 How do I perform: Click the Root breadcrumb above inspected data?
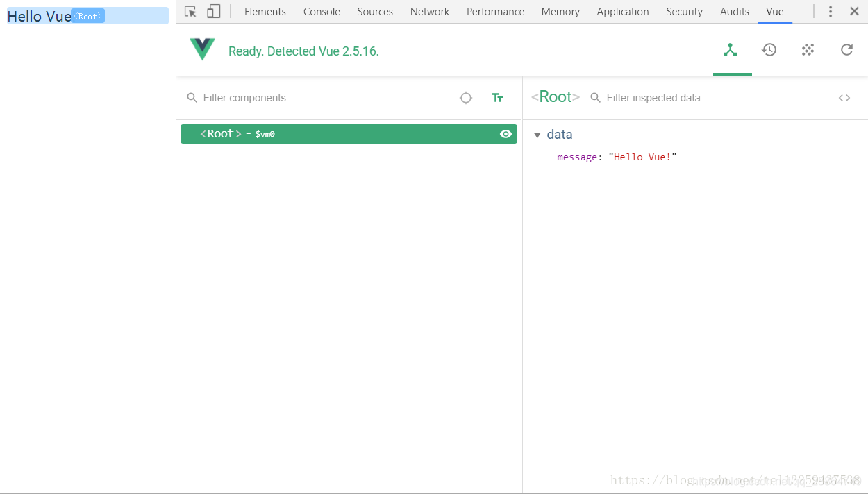click(x=555, y=97)
